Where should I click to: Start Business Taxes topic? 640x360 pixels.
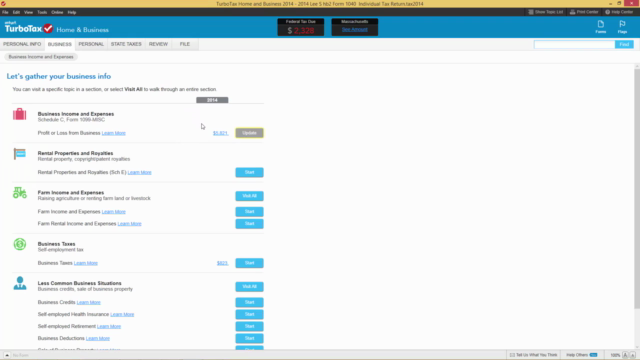pos(249,263)
